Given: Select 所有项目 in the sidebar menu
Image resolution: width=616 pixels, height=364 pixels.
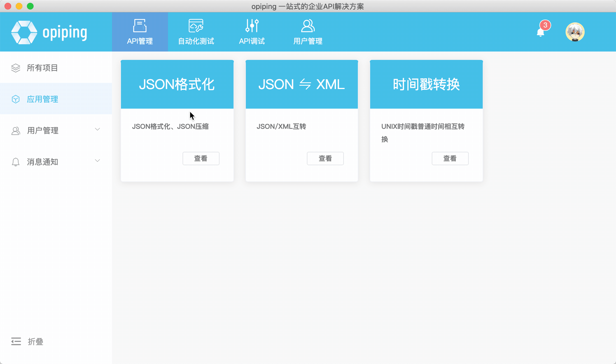Looking at the screenshot, I should [43, 68].
